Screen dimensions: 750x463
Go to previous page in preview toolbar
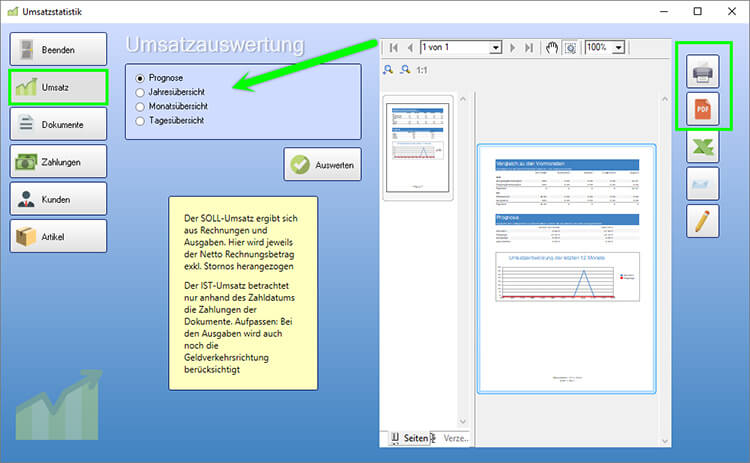(410, 47)
